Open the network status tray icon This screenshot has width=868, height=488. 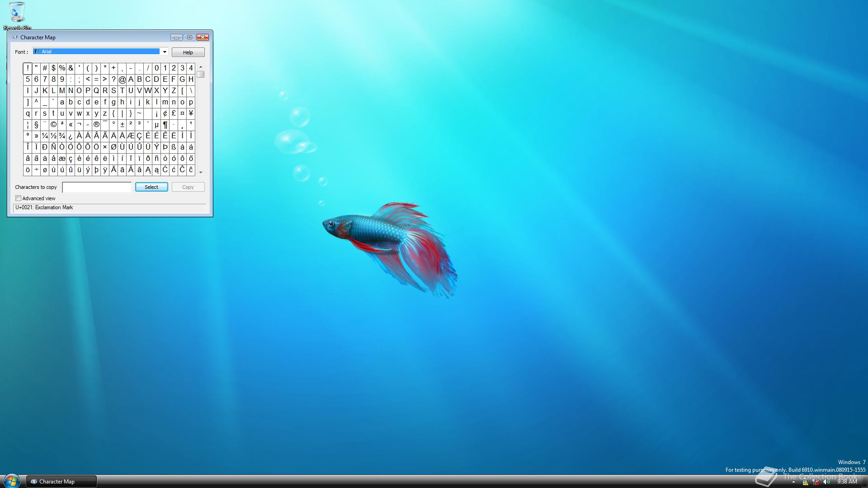tap(816, 482)
